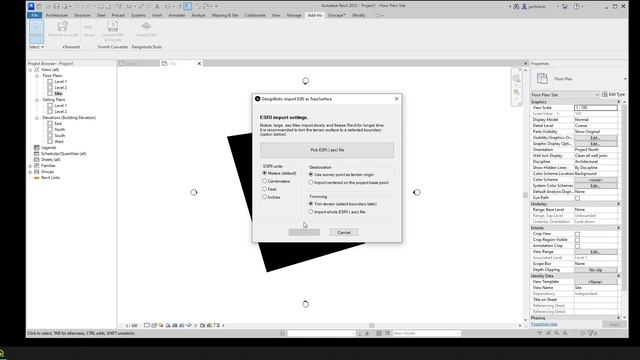Screen dimensions: 640x360
Task: Toggle the Annotation Crop checkbox
Action: coord(577,246)
